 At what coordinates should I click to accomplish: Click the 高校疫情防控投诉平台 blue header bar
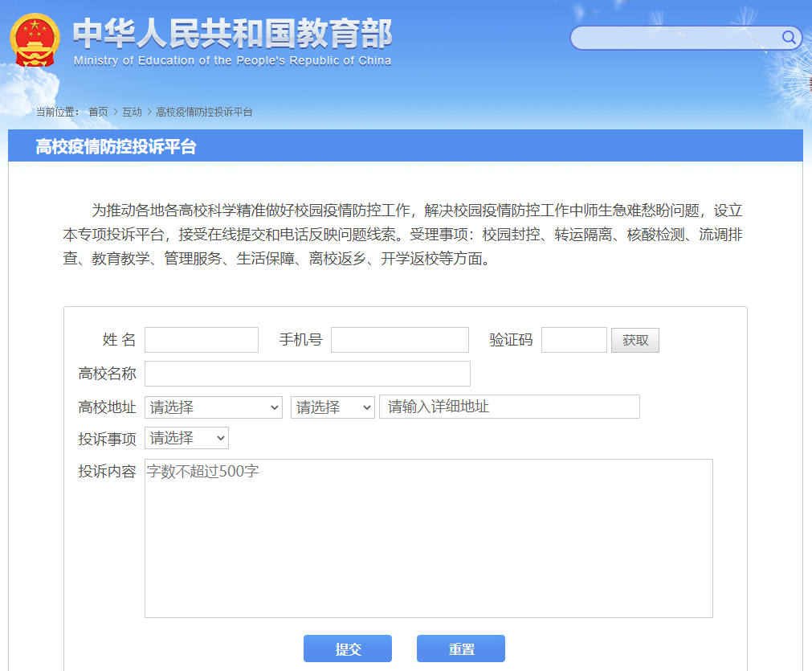coord(406,146)
